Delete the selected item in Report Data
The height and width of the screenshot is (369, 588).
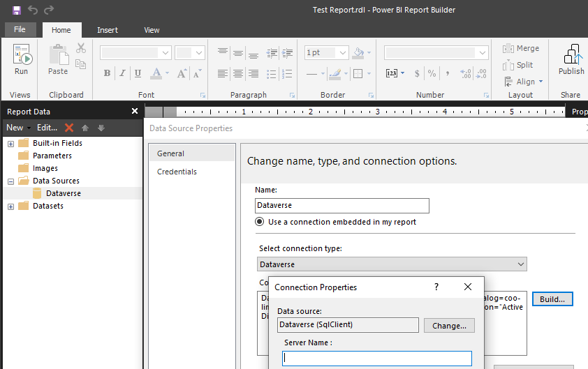pyautogui.click(x=69, y=128)
